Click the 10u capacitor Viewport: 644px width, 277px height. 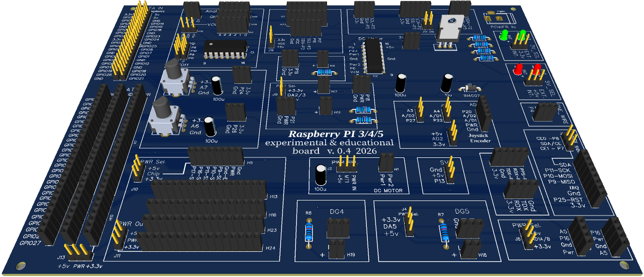click(x=447, y=82)
